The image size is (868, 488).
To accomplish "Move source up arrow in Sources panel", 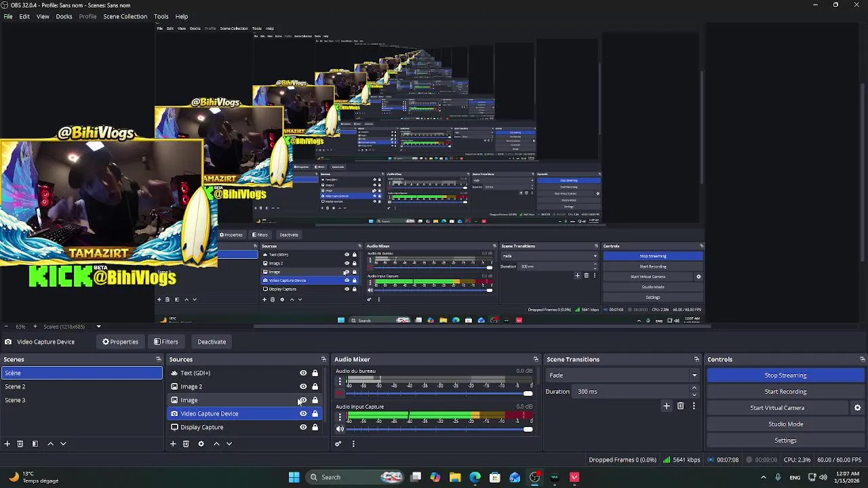I will (216, 444).
